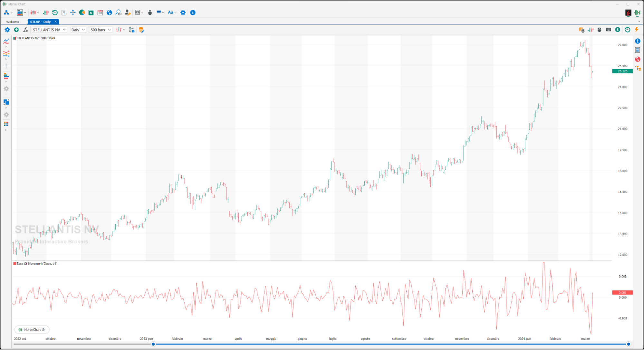
Task: Click the green history clock icon in main toolbar
Action: click(55, 13)
